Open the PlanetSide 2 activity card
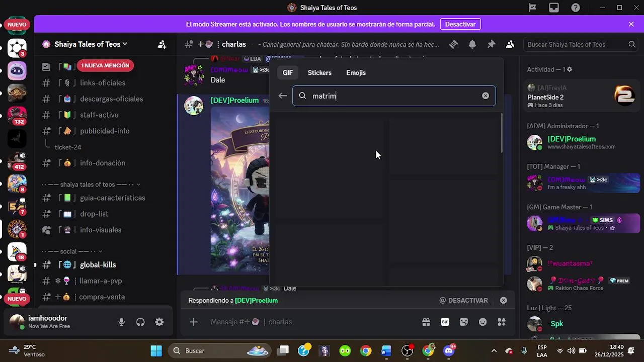This screenshot has width=644, height=362. (581, 97)
